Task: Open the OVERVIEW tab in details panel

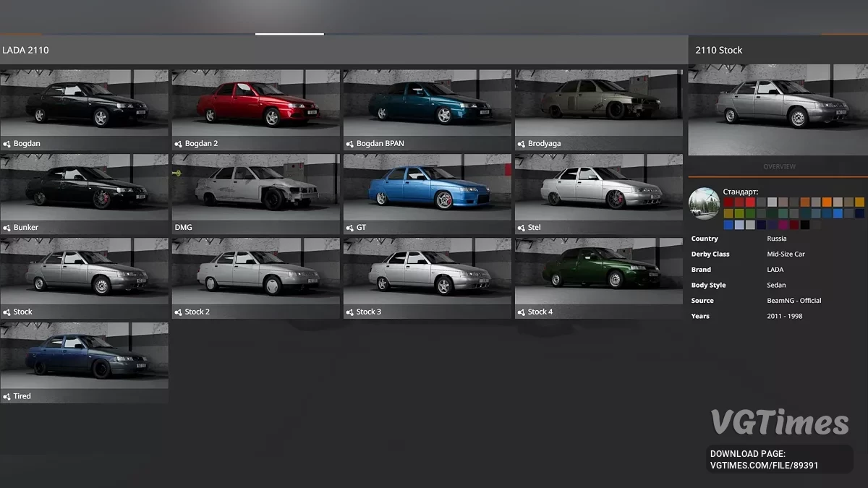Action: [x=779, y=167]
